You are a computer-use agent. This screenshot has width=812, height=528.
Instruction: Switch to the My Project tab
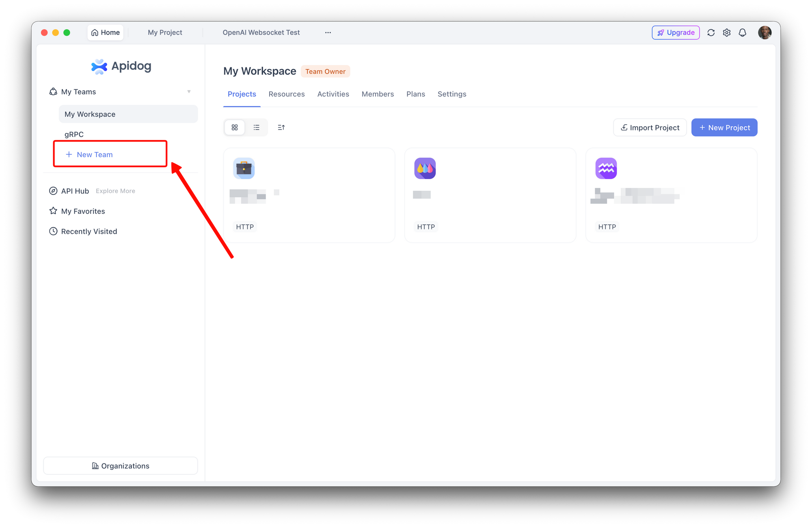point(165,32)
